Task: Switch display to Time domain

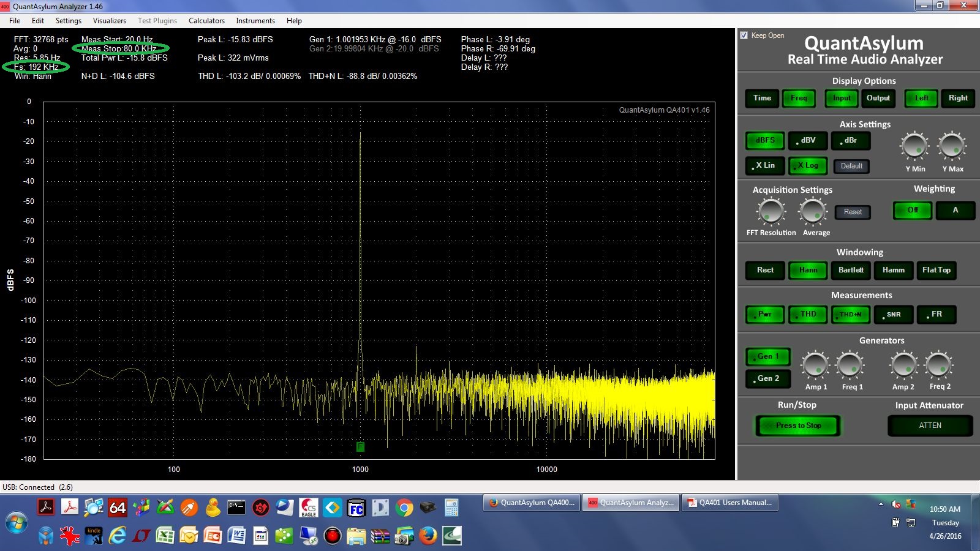Action: (762, 98)
